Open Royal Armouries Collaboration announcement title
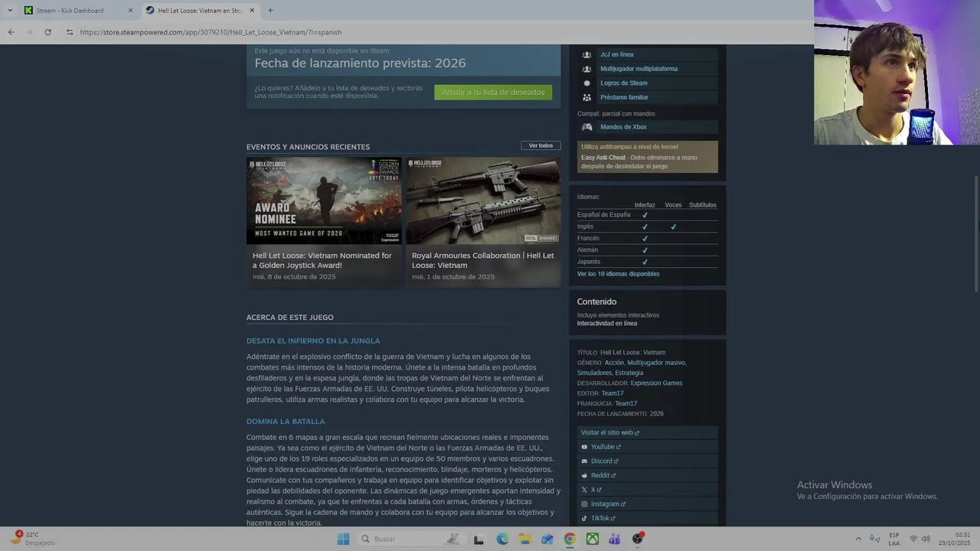The width and height of the screenshot is (980, 551). point(483,260)
